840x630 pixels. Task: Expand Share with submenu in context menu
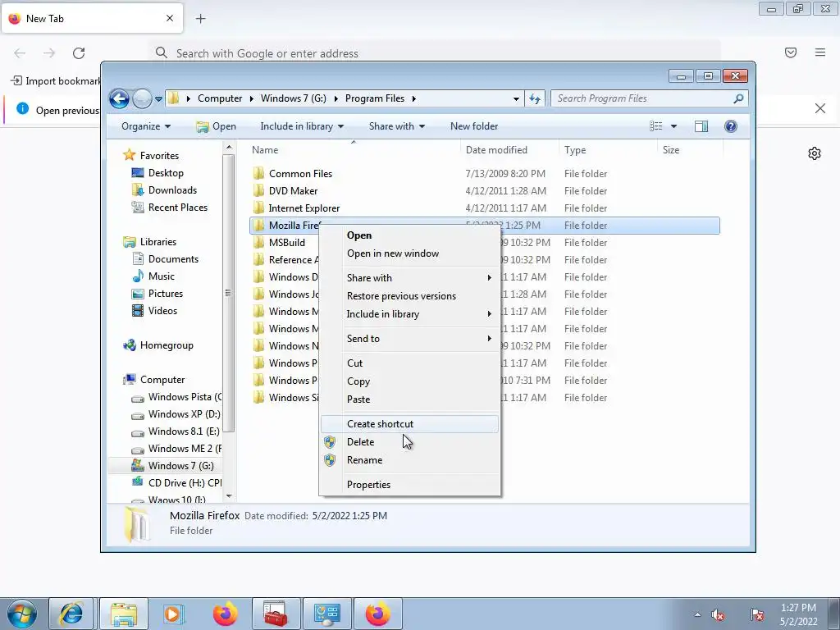pyautogui.click(x=410, y=278)
